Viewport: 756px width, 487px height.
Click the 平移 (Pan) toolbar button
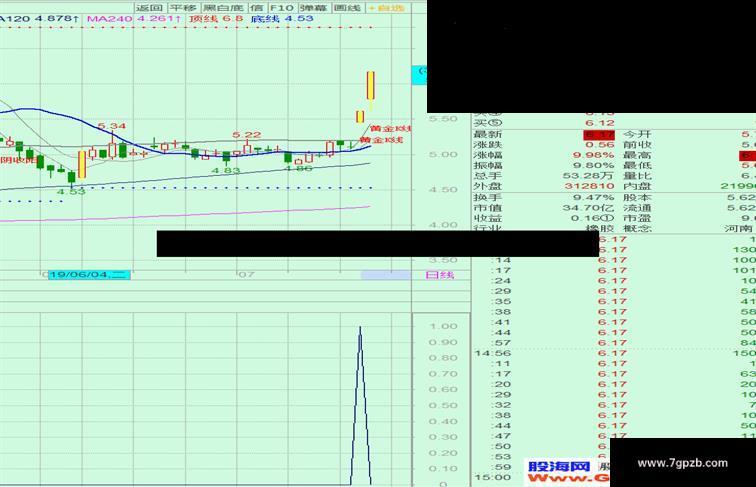point(183,8)
